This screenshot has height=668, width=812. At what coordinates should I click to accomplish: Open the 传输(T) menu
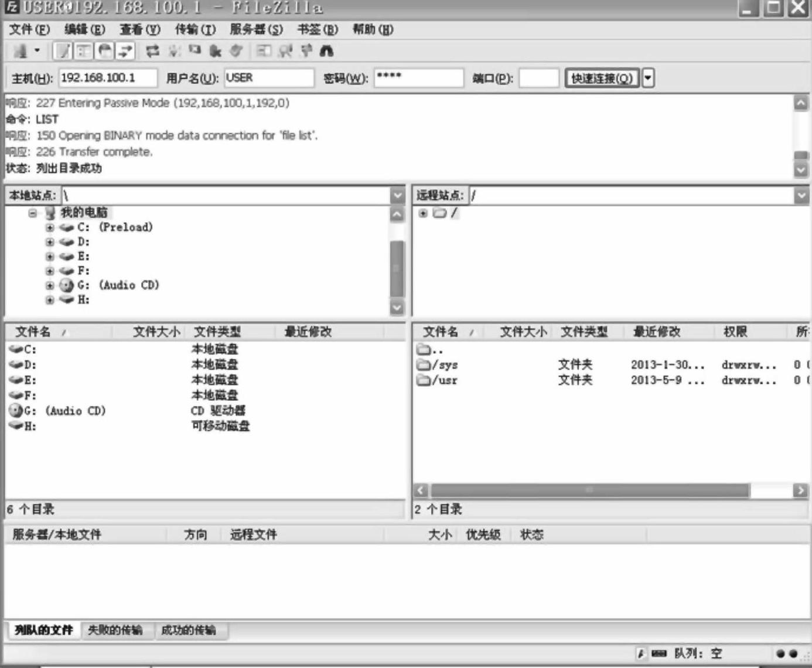point(195,29)
